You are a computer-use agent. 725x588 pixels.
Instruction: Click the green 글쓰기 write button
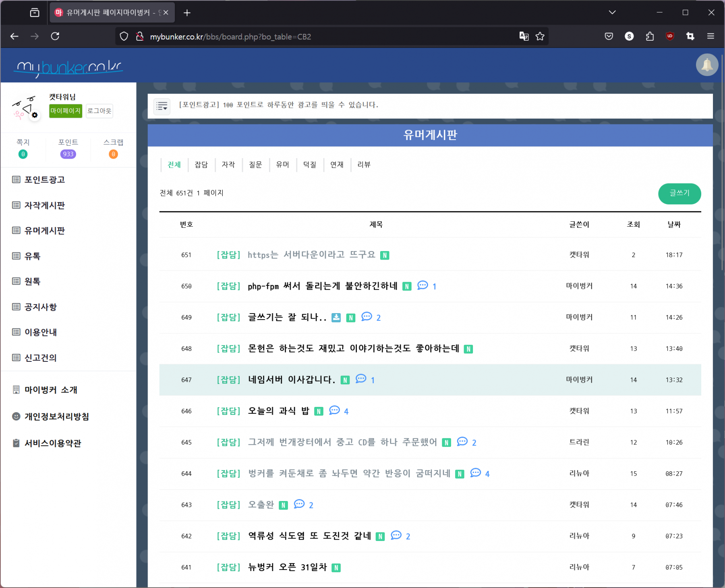(679, 193)
